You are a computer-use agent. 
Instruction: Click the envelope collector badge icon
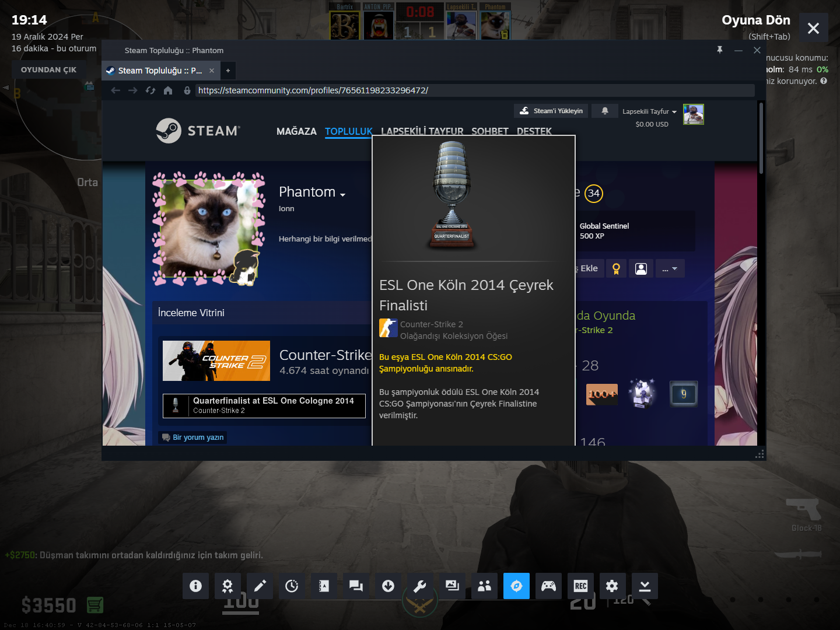click(x=642, y=393)
